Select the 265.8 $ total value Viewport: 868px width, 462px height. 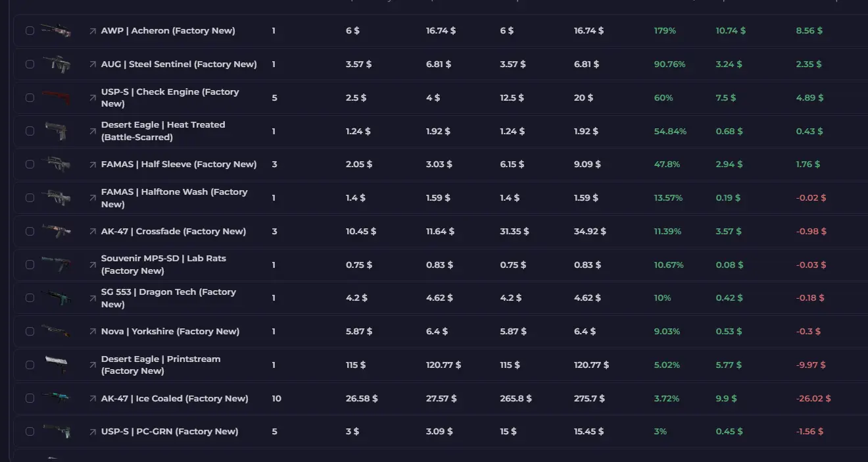pyautogui.click(x=516, y=399)
